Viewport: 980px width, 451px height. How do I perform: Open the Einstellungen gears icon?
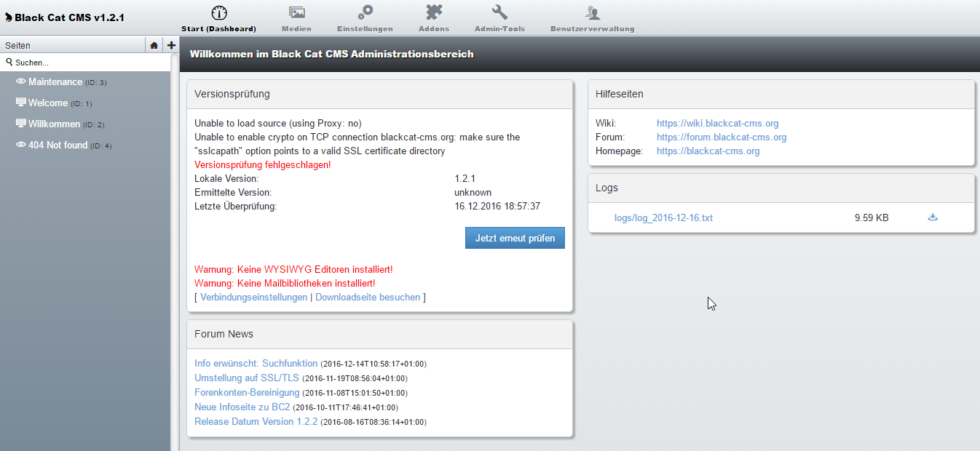point(365,12)
